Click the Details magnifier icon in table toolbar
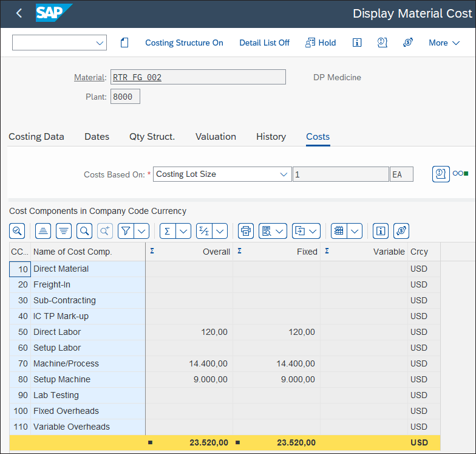The height and width of the screenshot is (454, 476). point(17,231)
